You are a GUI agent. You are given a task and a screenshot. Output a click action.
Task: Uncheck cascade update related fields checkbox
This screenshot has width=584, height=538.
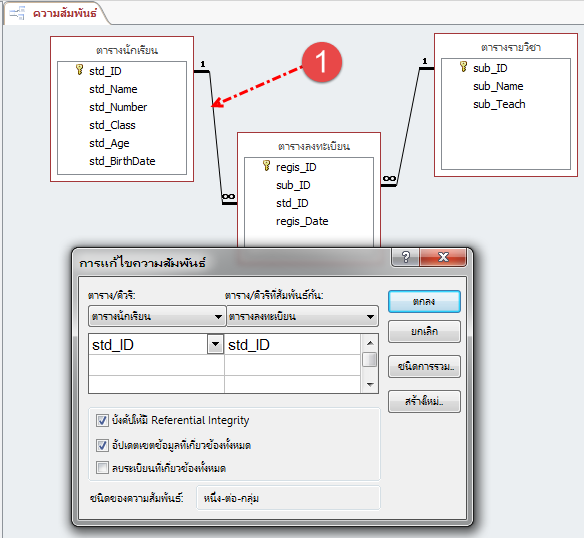click(102, 445)
